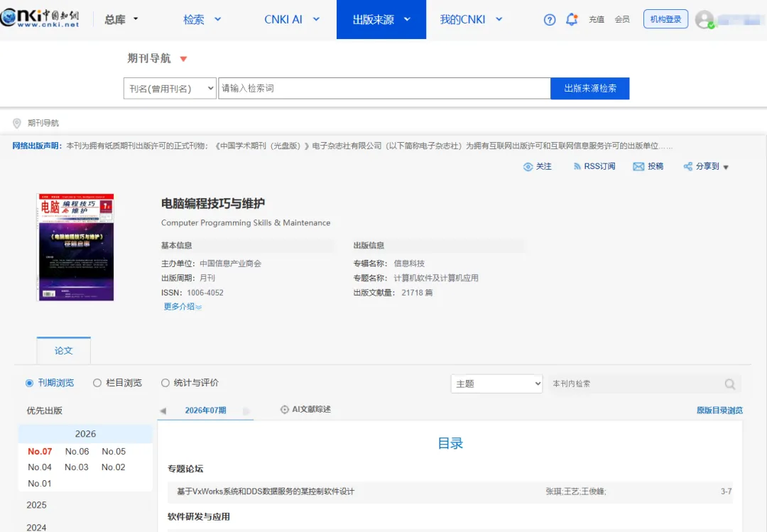Viewport: 767px width, 532px height.
Task: Select issue No.01 of 2026
Action: click(x=40, y=484)
